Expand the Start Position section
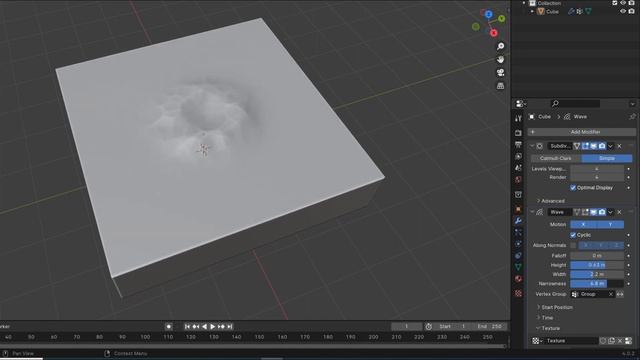 tap(554, 307)
